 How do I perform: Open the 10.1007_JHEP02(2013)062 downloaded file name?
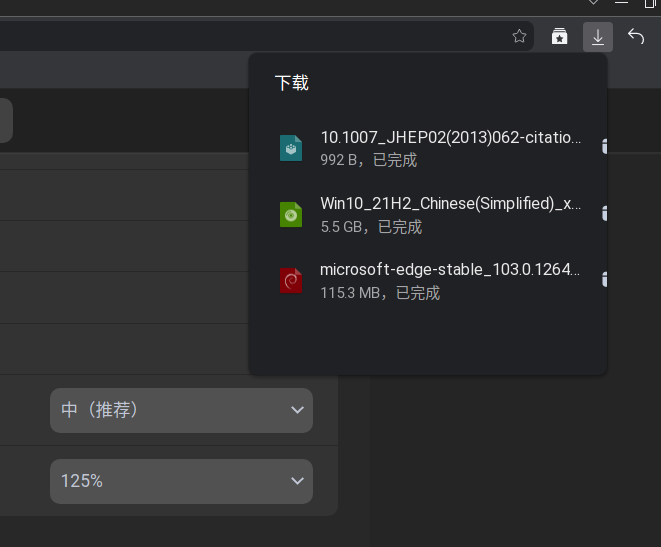click(x=450, y=138)
